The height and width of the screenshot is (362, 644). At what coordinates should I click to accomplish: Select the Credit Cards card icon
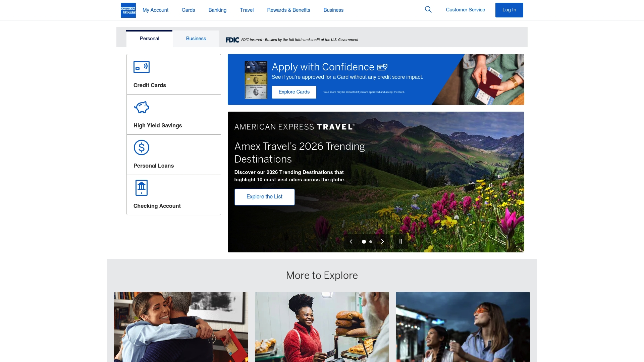[141, 67]
